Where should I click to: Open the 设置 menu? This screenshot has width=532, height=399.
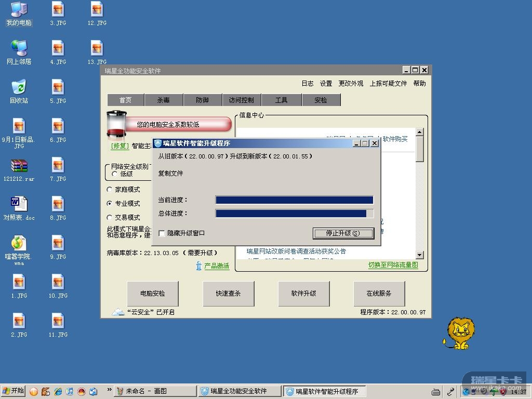point(326,84)
